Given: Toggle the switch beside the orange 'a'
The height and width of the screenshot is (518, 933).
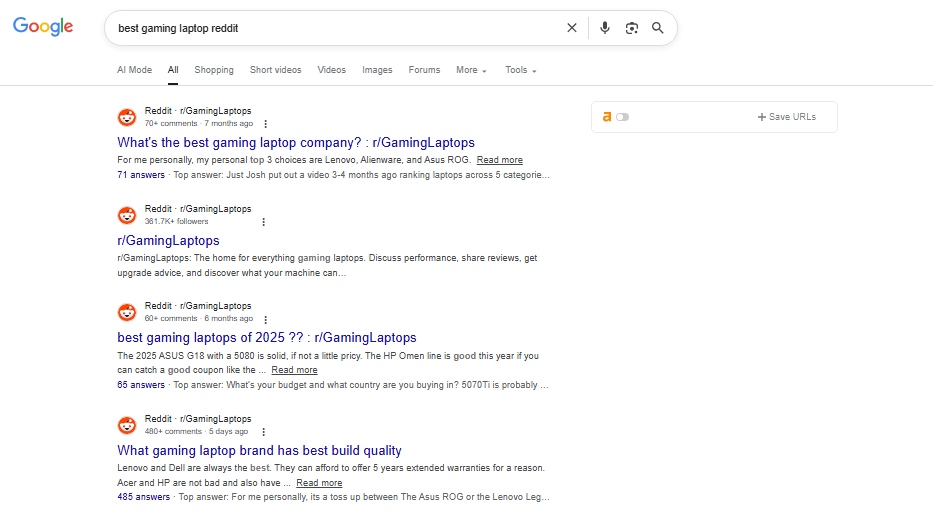Looking at the screenshot, I should tap(622, 117).
